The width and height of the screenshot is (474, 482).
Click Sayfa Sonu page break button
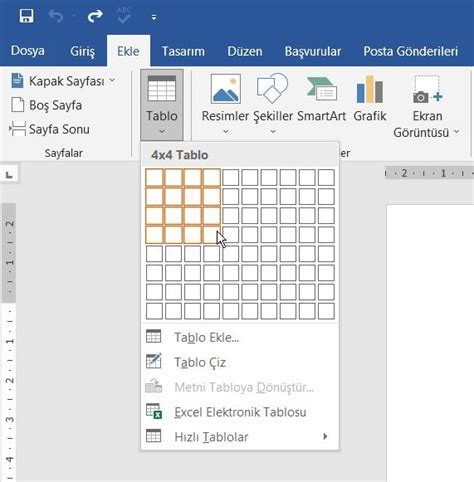pyautogui.click(x=50, y=129)
